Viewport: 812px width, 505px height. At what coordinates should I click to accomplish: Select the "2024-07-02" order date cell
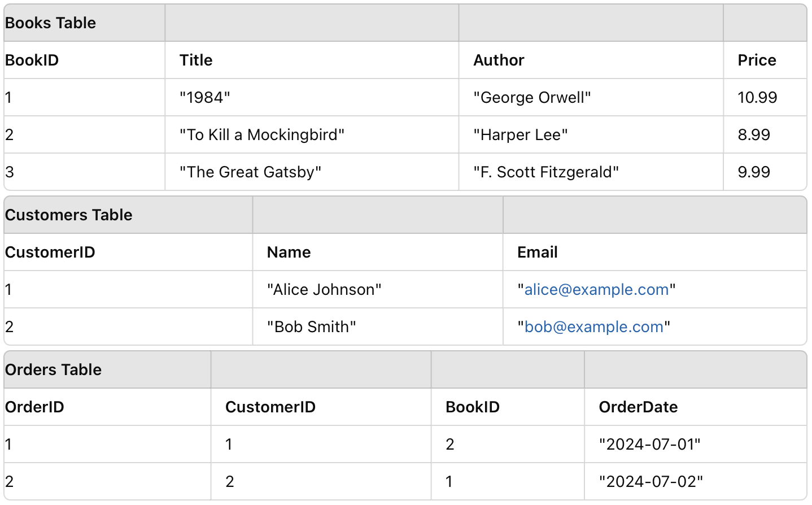[651, 482]
